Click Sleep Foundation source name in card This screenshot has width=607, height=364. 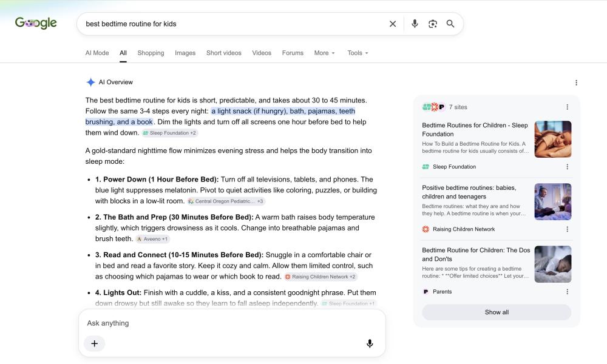pos(454,167)
